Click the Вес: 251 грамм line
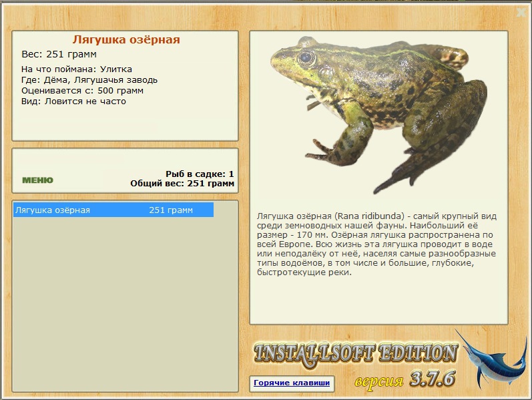Viewport: 532px width, 400px height. [59, 54]
